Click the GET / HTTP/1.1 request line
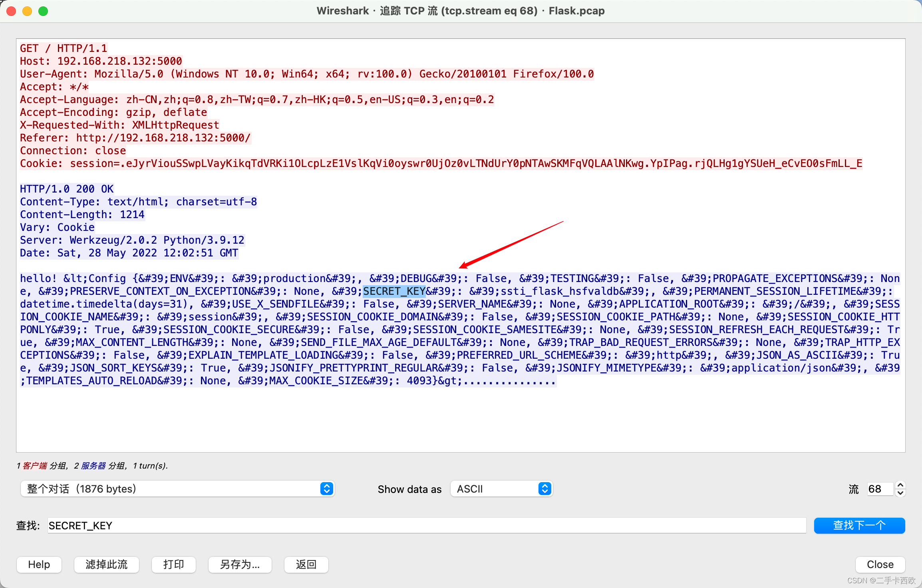The image size is (922, 588). pyautogui.click(x=64, y=48)
